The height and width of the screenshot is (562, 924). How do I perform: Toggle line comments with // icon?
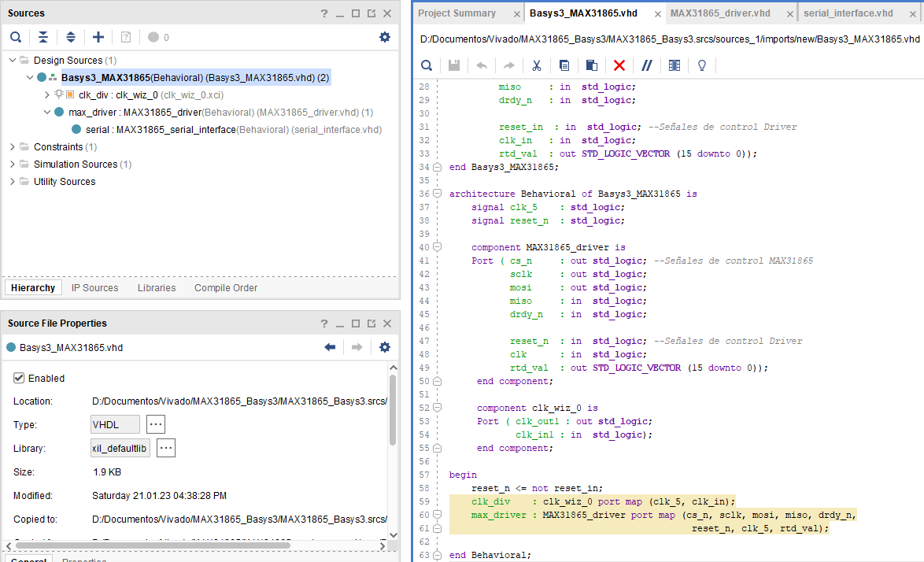point(646,65)
